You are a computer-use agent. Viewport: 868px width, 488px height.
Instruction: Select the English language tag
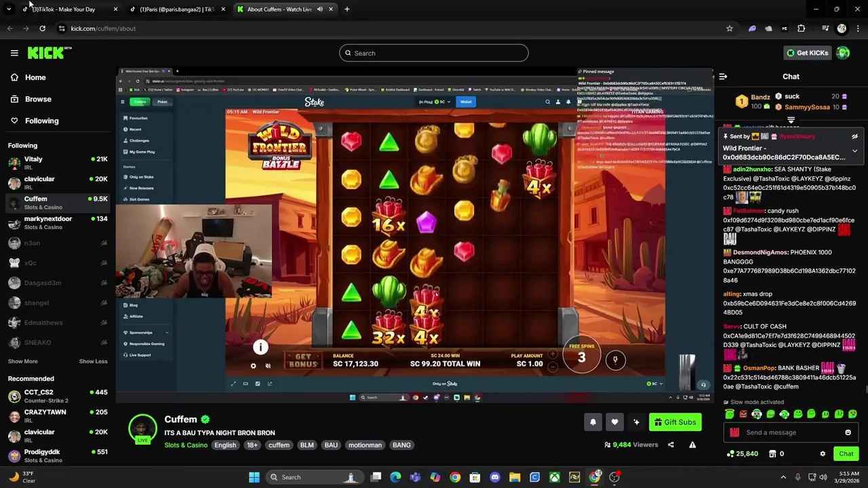coord(225,445)
